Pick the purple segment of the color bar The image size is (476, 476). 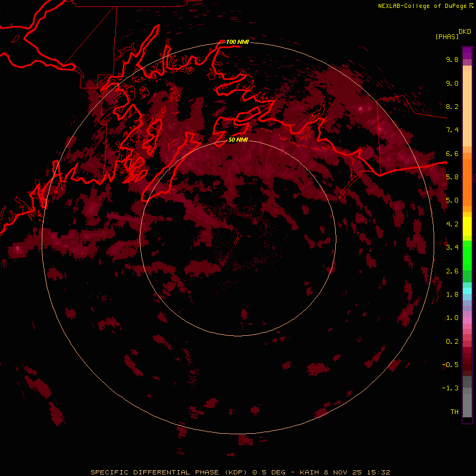(x=467, y=53)
